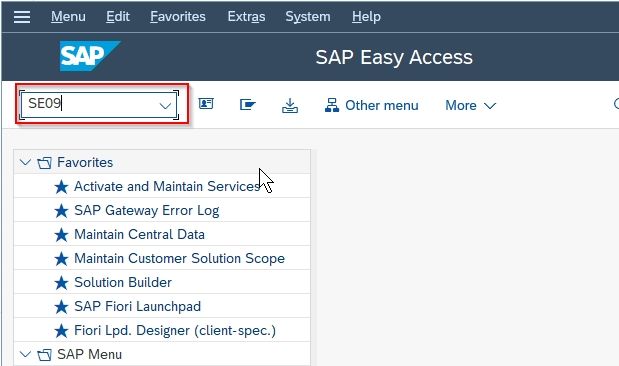Click the Favorites folder icon
Viewport: 619px width, 366px height.
44,163
